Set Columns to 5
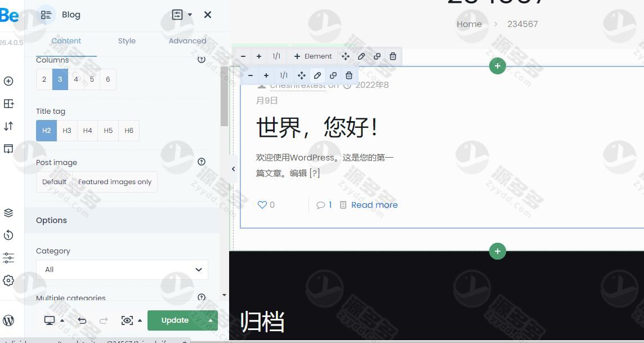Screen dimensions: 644x343 92,79
